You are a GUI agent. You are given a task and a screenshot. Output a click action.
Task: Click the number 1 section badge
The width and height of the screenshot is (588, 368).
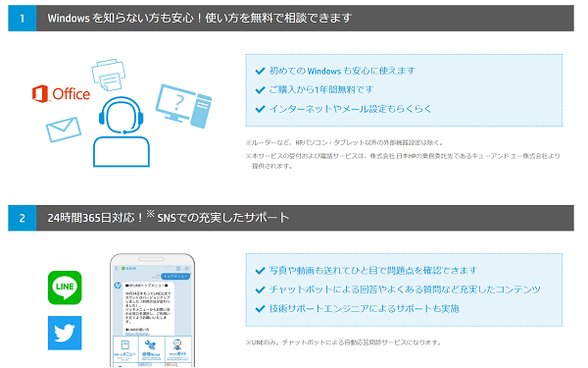coord(23,18)
